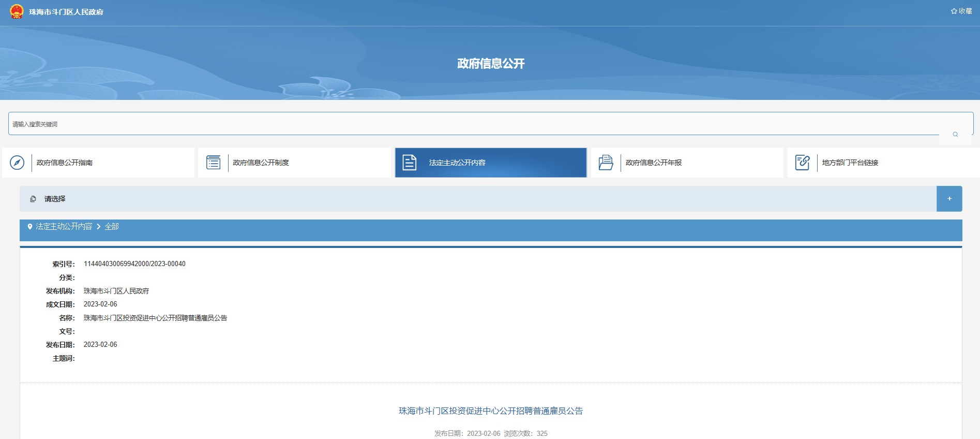This screenshot has width=980, height=439.
Task: Click the folder icon for 政府信息公开年报
Action: pos(606,163)
